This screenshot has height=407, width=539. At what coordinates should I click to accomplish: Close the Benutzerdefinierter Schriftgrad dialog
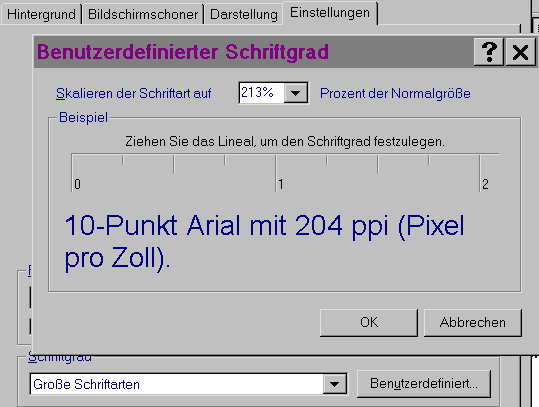click(x=520, y=52)
